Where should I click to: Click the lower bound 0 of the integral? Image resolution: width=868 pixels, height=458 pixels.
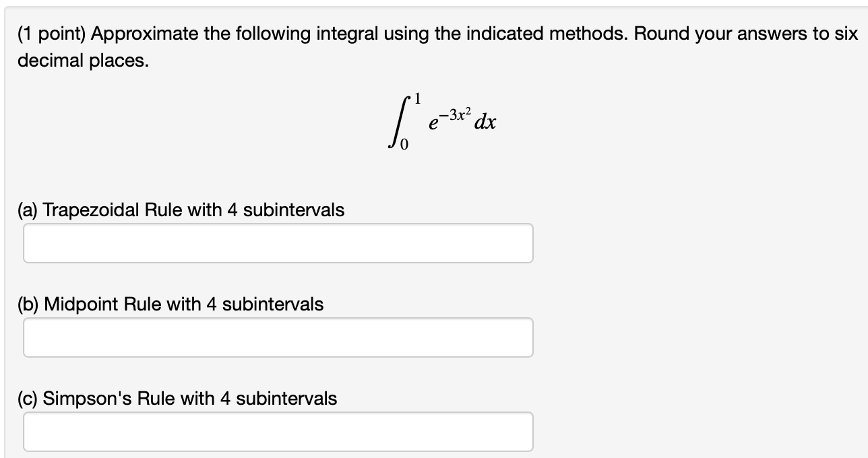pyautogui.click(x=405, y=143)
